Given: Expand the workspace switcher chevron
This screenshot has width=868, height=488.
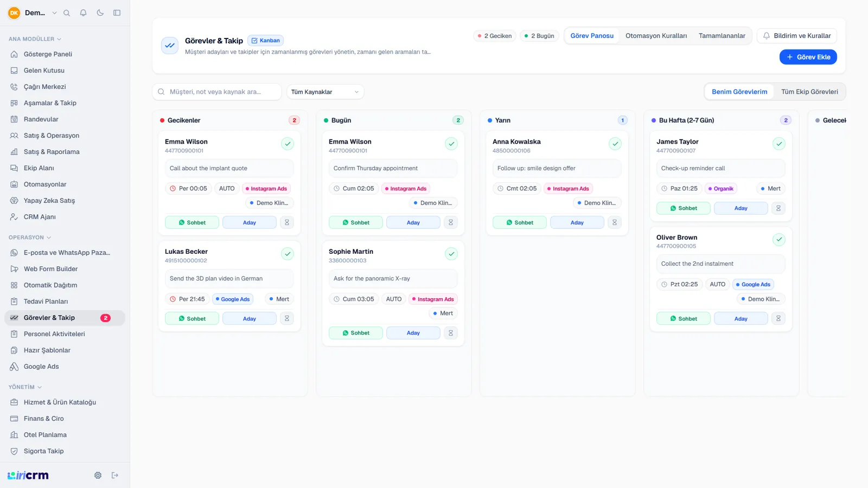Looking at the screenshot, I should [54, 13].
